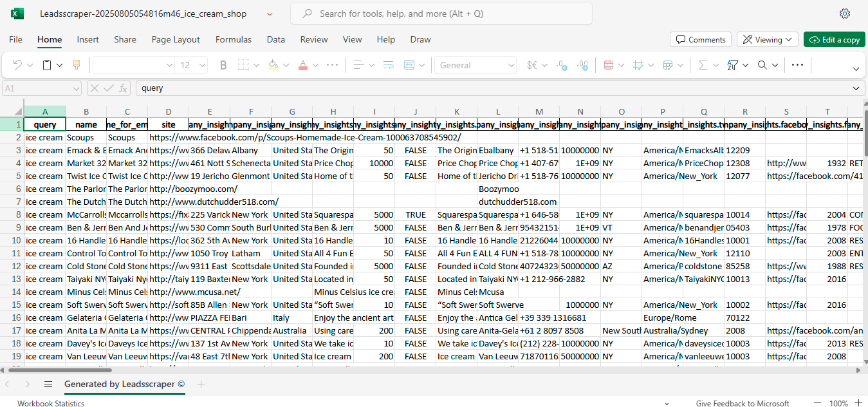
Task: Open the Formulas ribbon tab
Action: point(234,39)
